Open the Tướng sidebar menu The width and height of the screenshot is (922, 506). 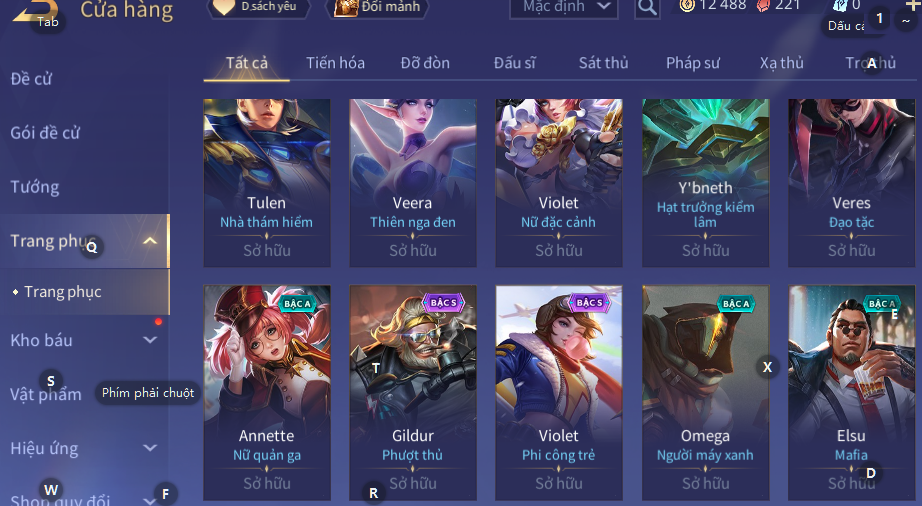[35, 187]
